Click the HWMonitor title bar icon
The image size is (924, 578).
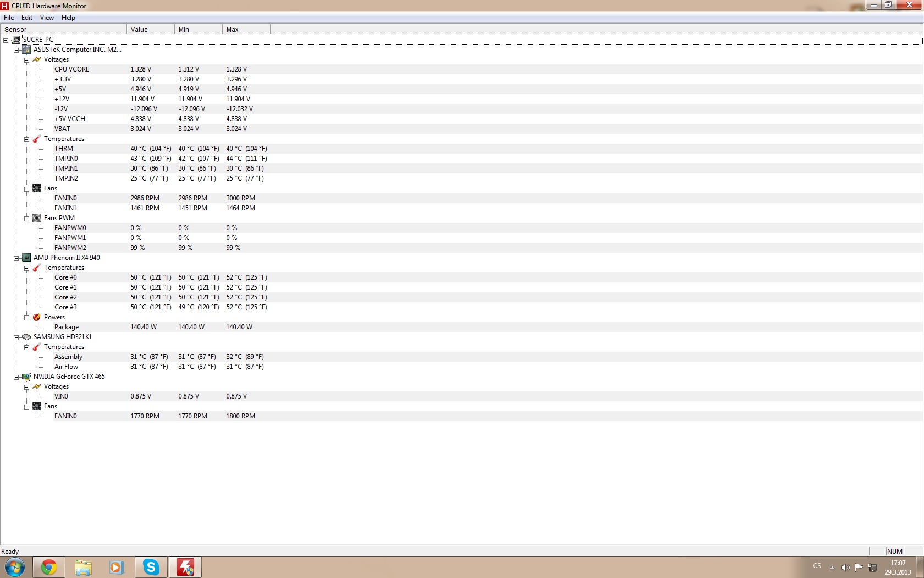click(x=5, y=6)
